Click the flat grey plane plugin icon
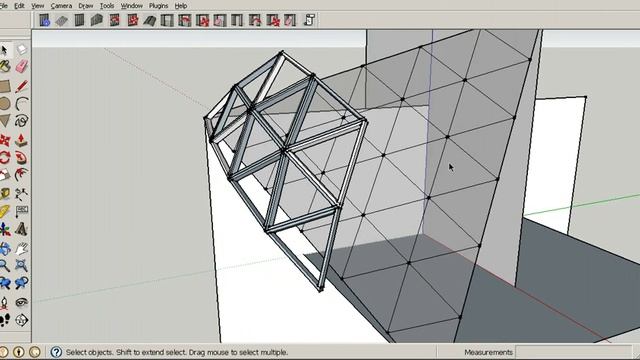The image size is (640, 360). pos(62,20)
